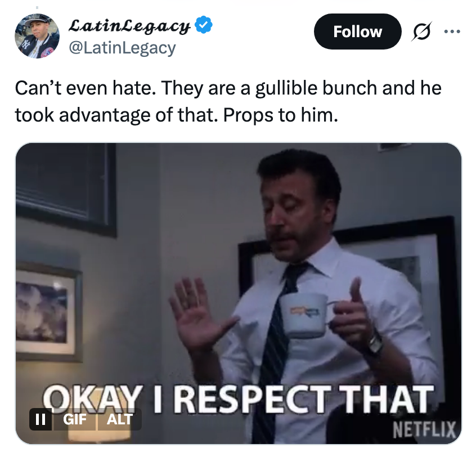Click the blue verified checkmark badge

pyautogui.click(x=203, y=24)
